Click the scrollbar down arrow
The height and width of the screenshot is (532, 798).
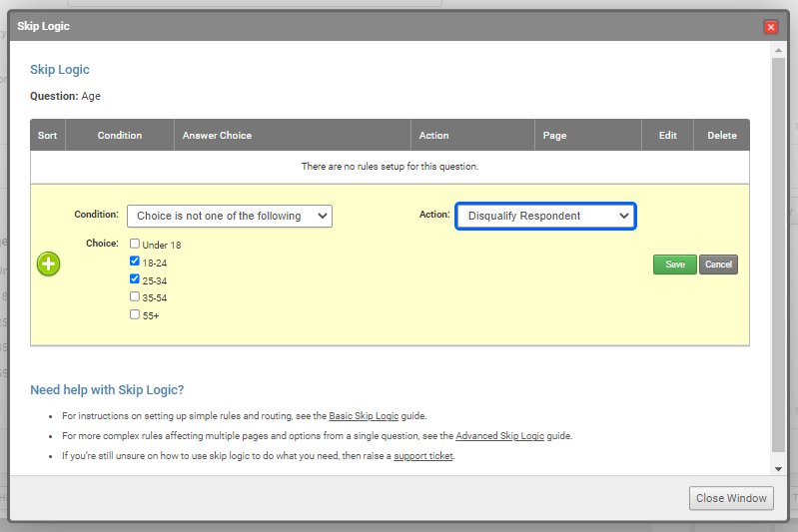click(x=779, y=468)
